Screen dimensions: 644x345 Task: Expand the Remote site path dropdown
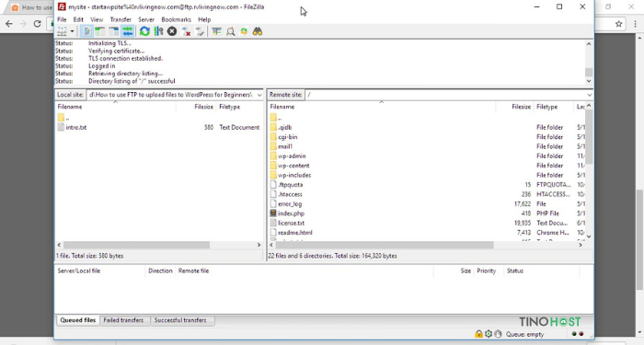coord(589,95)
